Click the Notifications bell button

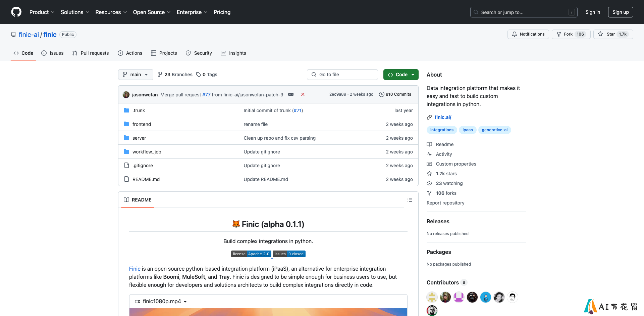[528, 34]
